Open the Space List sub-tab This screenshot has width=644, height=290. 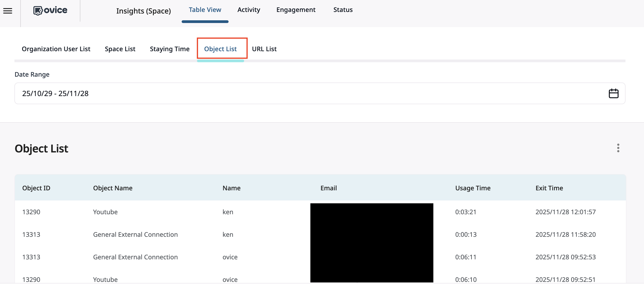120,49
